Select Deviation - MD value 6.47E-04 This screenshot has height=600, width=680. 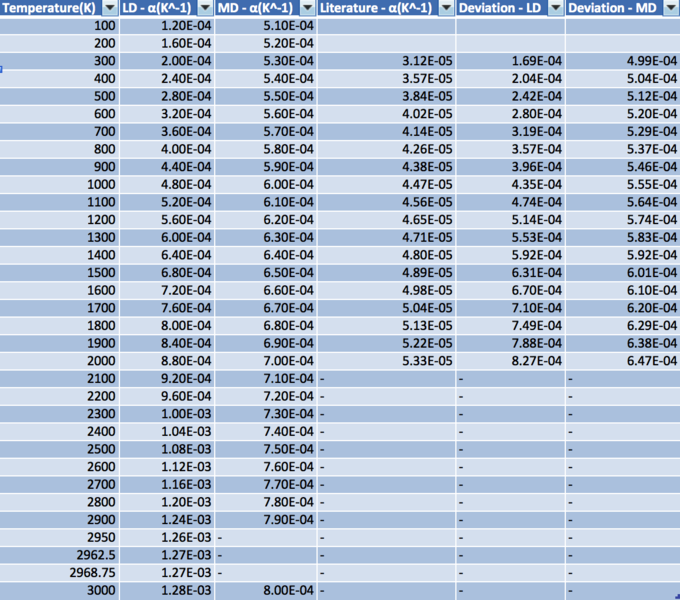tap(623, 361)
